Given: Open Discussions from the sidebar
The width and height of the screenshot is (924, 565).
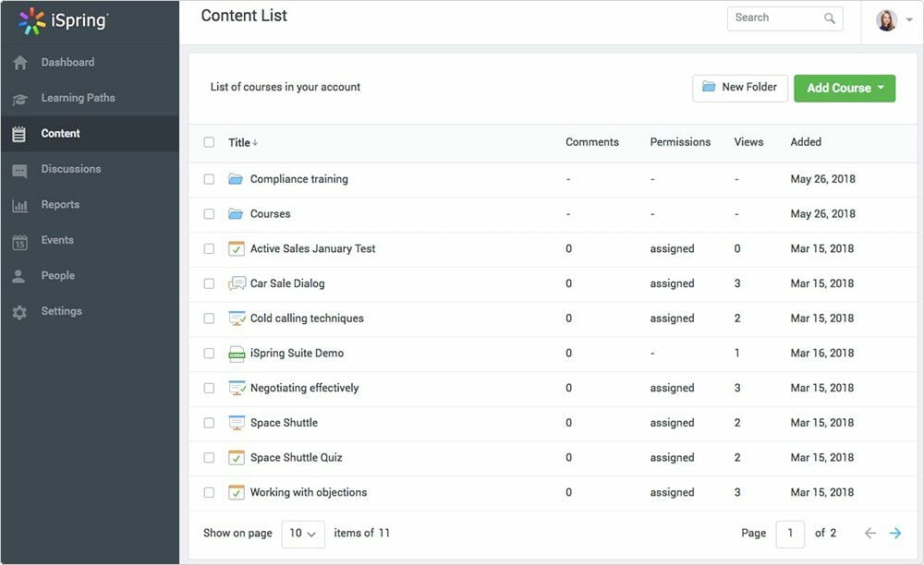Looking at the screenshot, I should (x=19, y=169).
